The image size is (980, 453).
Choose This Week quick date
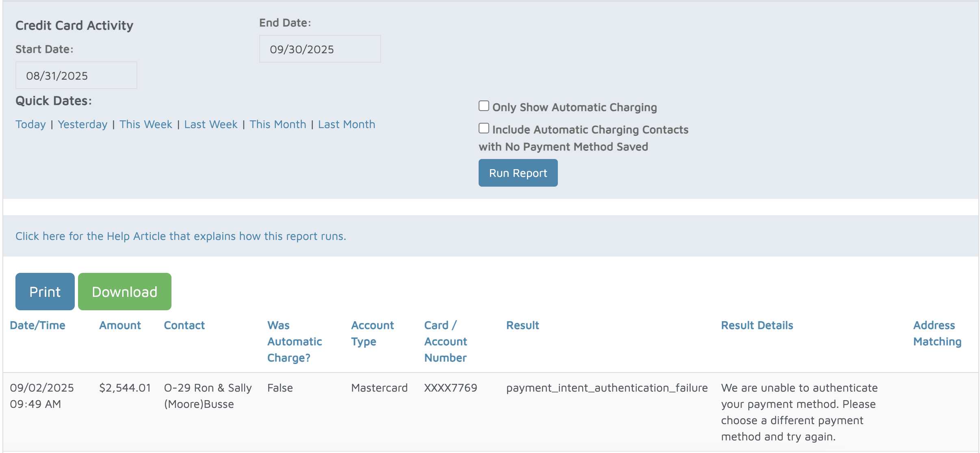(145, 124)
